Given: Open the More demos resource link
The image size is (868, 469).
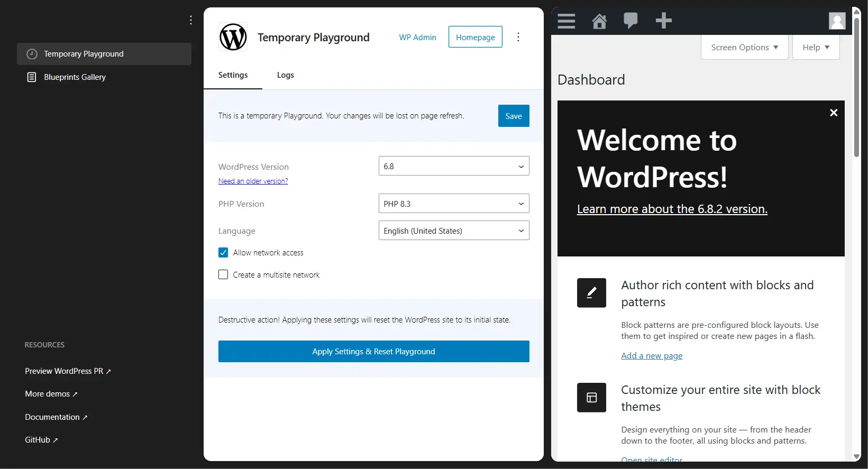Looking at the screenshot, I should coord(51,394).
